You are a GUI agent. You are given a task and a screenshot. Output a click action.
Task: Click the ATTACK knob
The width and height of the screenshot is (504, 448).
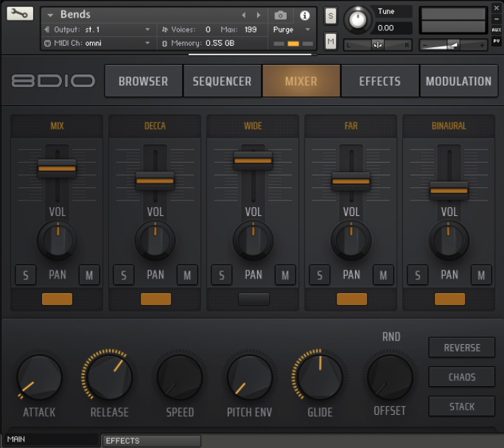(39, 377)
